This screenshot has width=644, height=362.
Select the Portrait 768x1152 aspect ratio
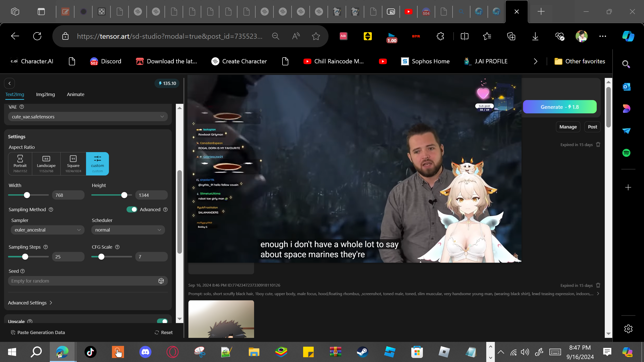[x=20, y=164]
